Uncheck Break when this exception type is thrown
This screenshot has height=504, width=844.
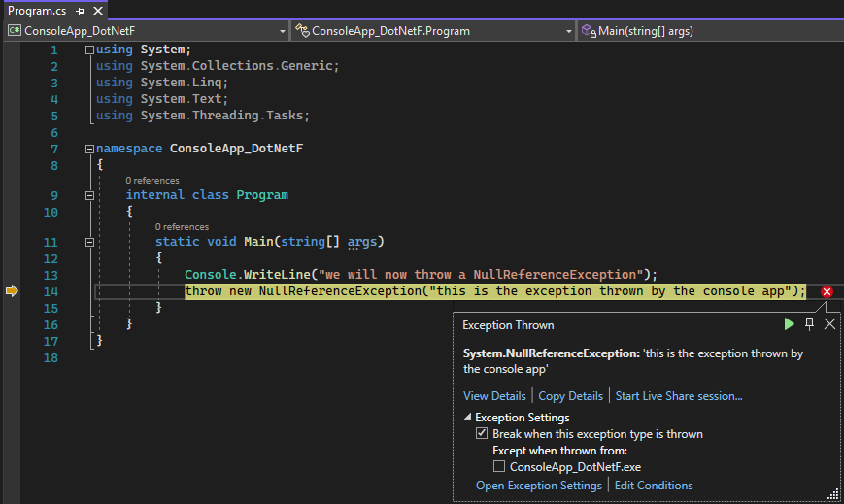click(x=482, y=434)
